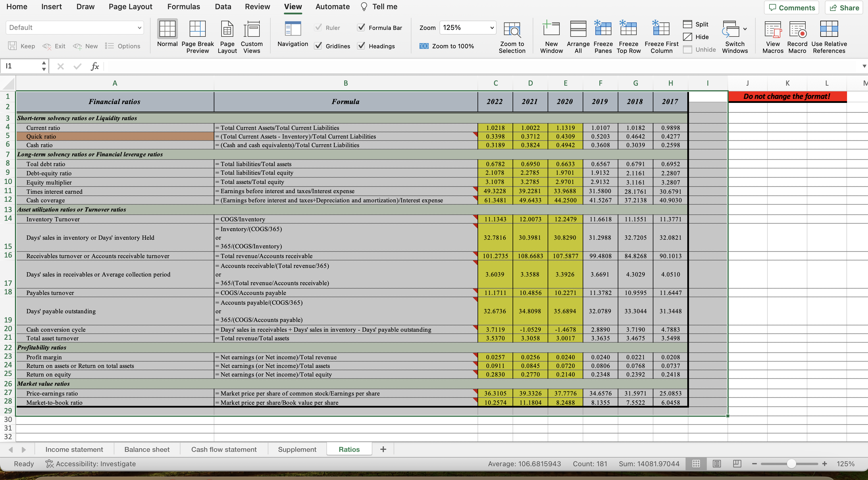This screenshot has width=868, height=480.
Task: Click Accessibility: Investigate in status bar
Action: 91,464
